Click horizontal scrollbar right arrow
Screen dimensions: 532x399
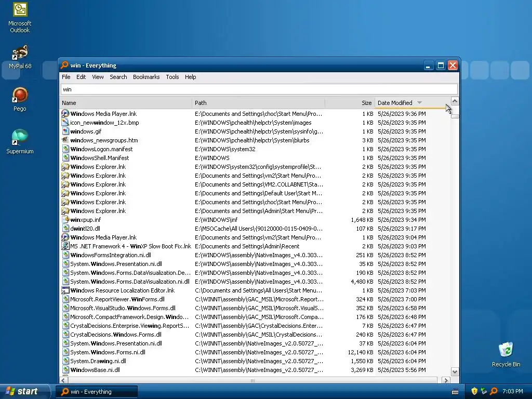(x=446, y=380)
